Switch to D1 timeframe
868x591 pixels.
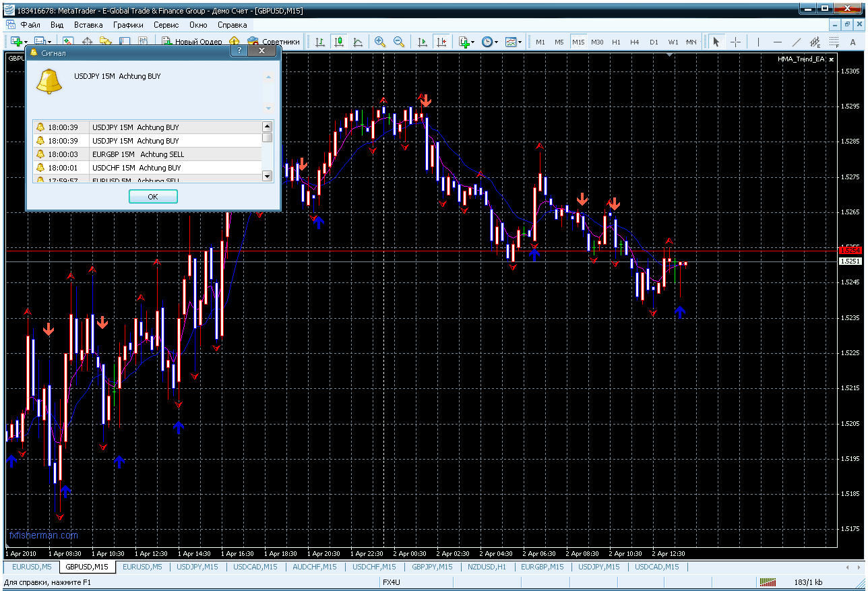tap(654, 42)
